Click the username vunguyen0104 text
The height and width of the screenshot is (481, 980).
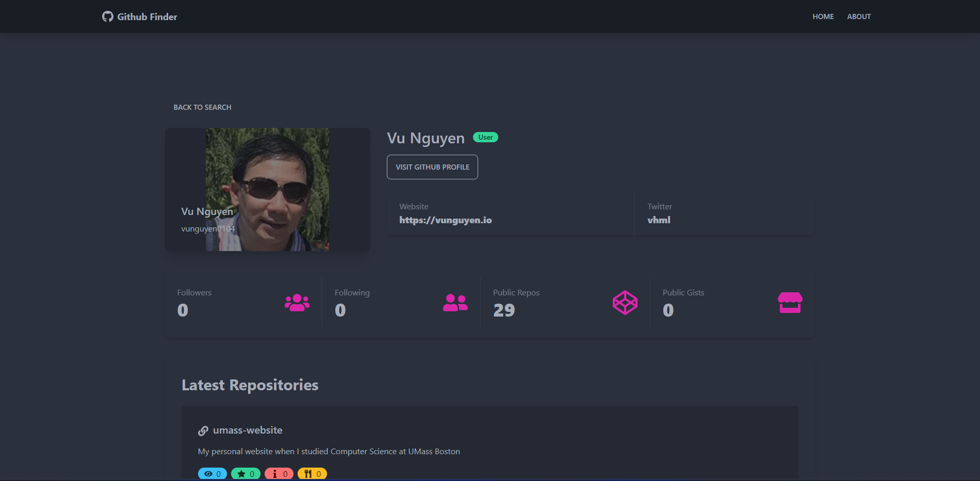(207, 228)
